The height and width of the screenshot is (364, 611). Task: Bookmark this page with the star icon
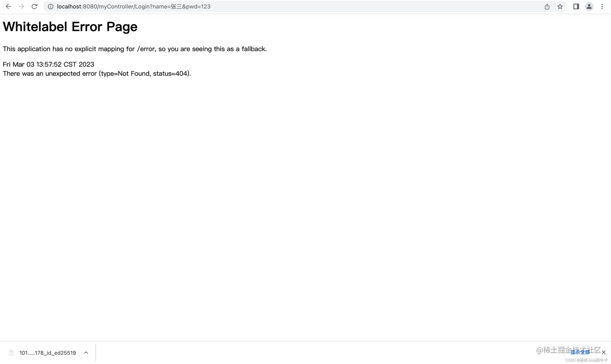560,6
